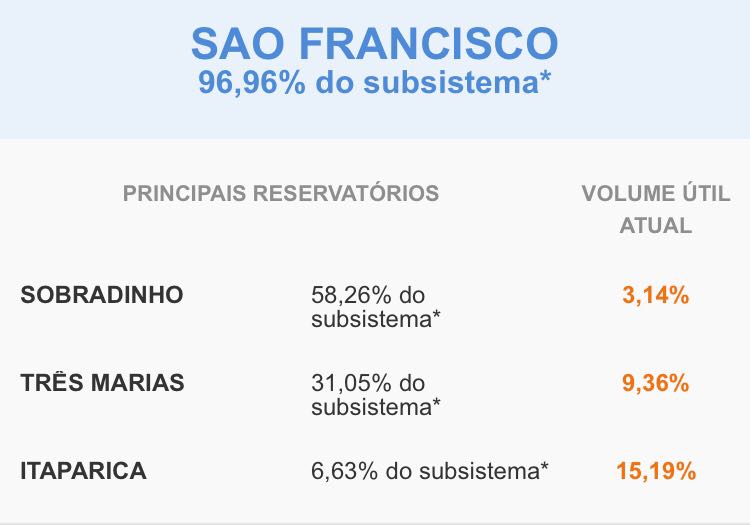Click the VOLUME ÚTIL column header text
The width and height of the screenshot is (750, 525).
[x=656, y=193]
